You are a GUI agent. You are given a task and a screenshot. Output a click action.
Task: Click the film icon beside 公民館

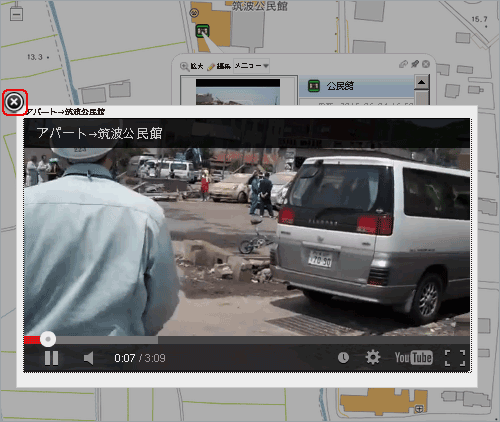click(314, 86)
